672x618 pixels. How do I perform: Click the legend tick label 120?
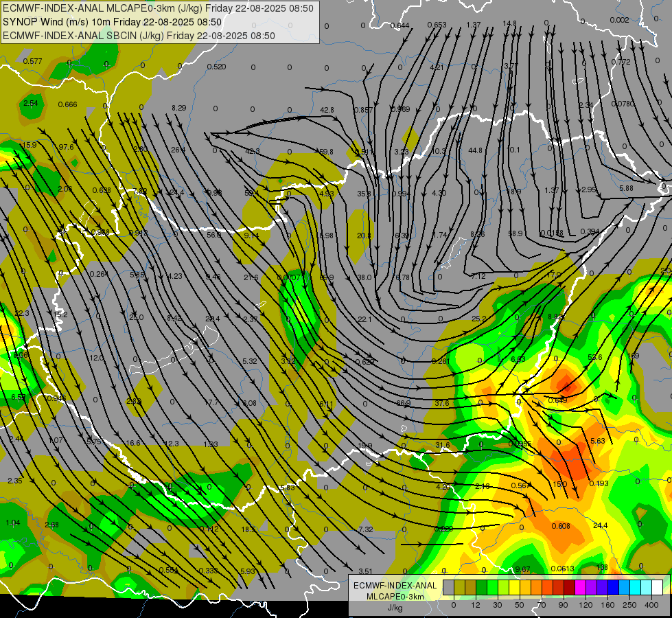[586, 605]
